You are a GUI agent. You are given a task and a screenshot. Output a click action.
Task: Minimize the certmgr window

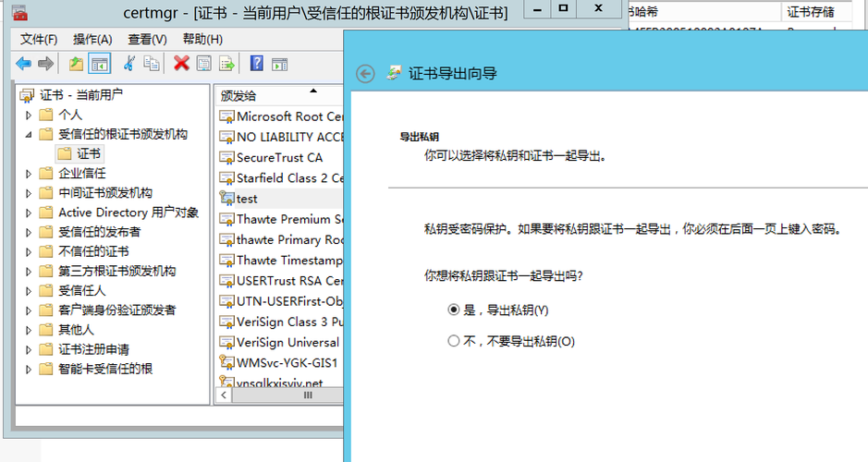click(x=537, y=8)
